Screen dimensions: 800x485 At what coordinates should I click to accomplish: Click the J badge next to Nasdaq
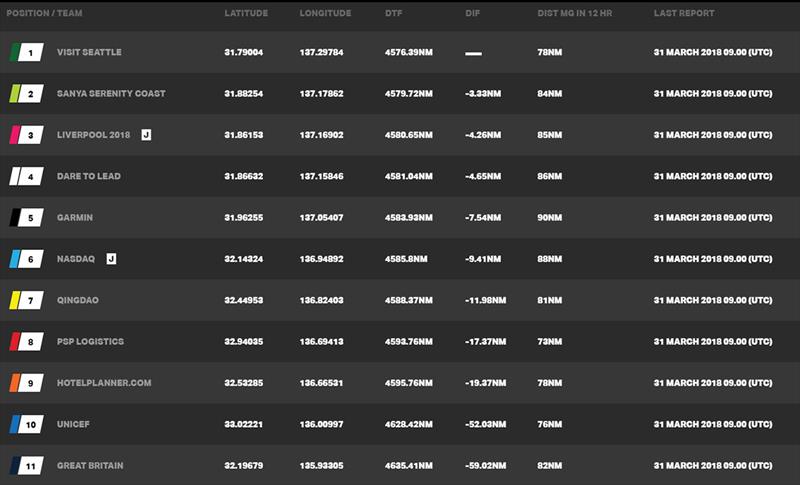111,259
